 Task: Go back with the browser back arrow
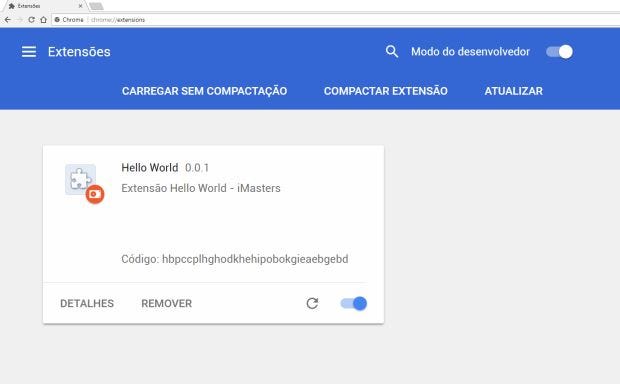coord(8,19)
